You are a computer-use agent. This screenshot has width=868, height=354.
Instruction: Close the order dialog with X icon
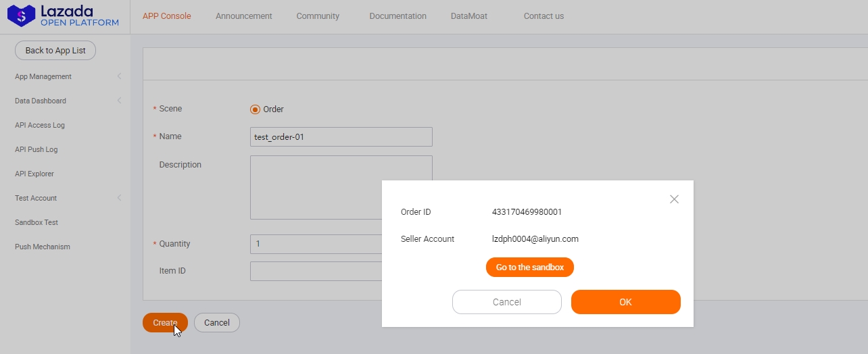[x=674, y=199]
